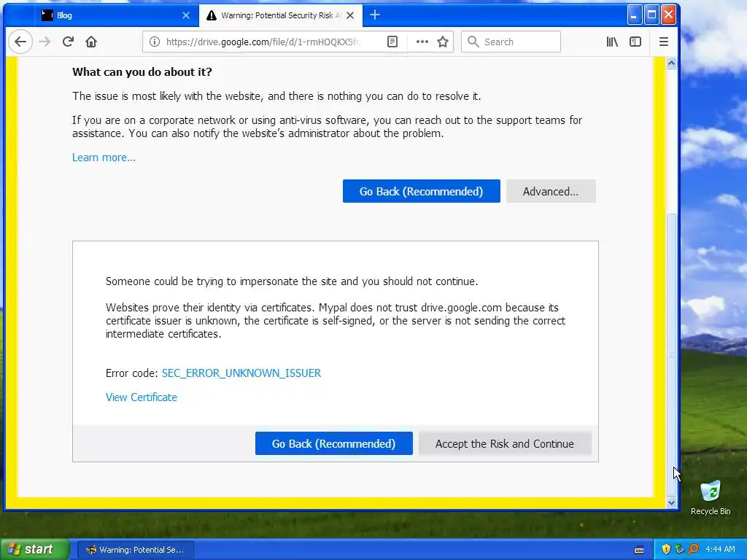The width and height of the screenshot is (747, 560).
Task: Select the Warning taskbar window button
Action: 135,550
